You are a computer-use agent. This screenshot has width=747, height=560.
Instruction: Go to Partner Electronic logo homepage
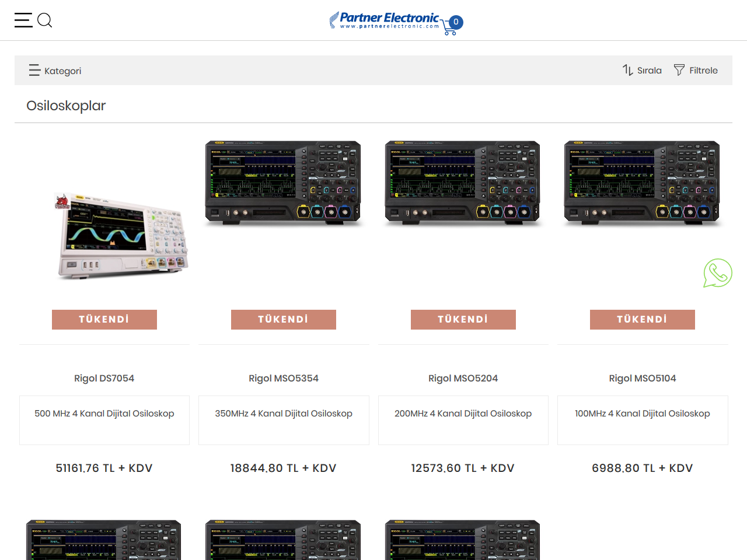(384, 20)
